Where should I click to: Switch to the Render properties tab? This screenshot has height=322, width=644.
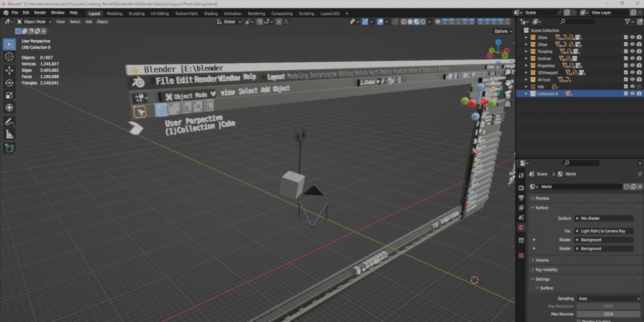522,188
